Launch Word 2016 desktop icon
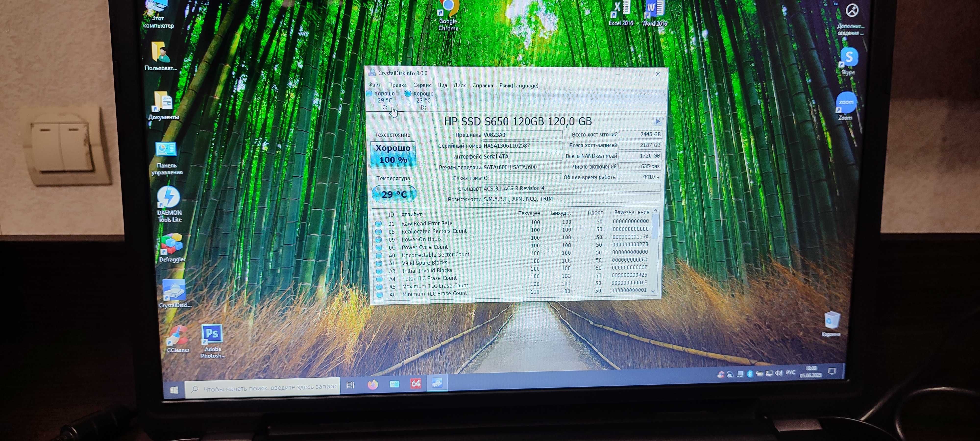980x441 pixels. coord(654,13)
